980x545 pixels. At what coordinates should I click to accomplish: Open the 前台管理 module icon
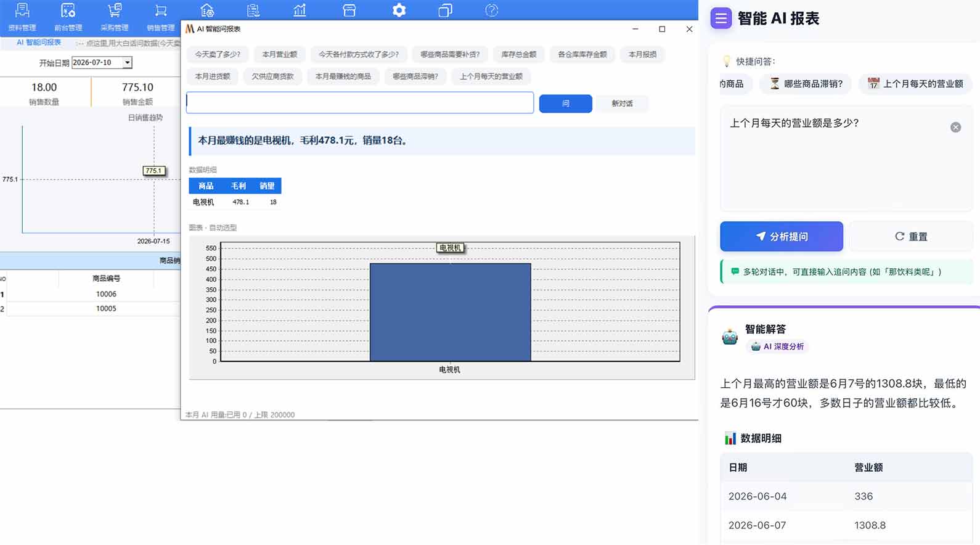pos(68,10)
